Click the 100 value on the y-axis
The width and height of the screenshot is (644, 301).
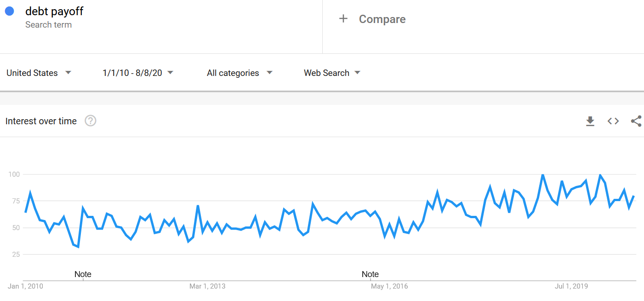[x=14, y=174]
